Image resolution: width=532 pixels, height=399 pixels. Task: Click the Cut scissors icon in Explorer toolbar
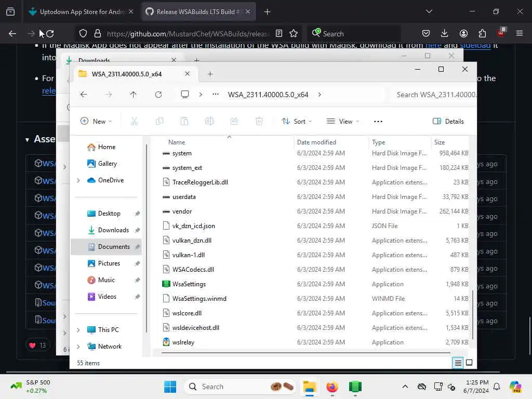pyautogui.click(x=134, y=121)
